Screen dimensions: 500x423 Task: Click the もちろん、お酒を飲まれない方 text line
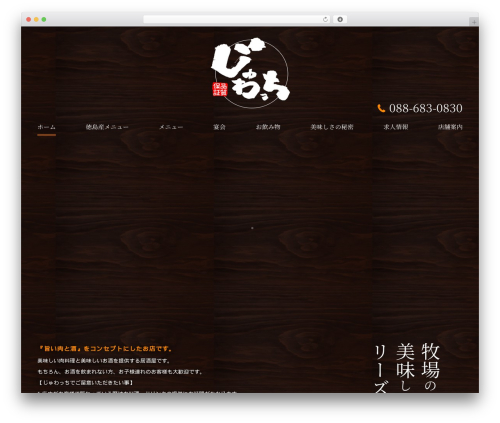(x=120, y=372)
